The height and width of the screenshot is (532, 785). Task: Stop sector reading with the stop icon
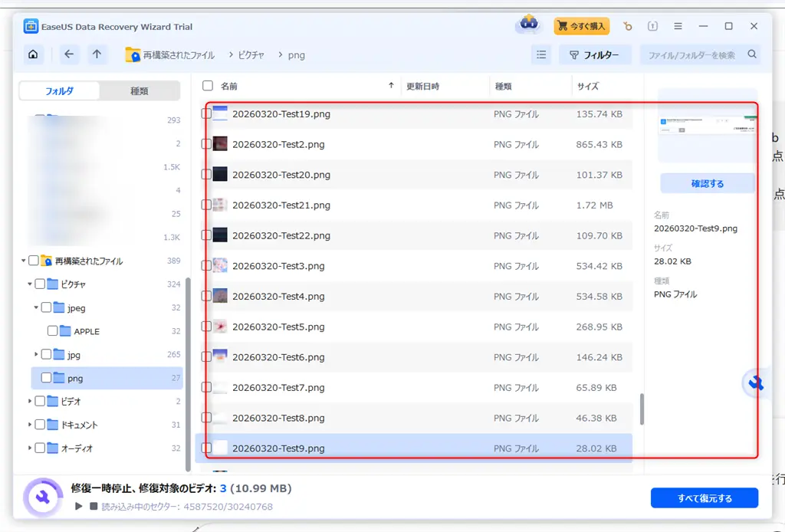pyautogui.click(x=95, y=505)
